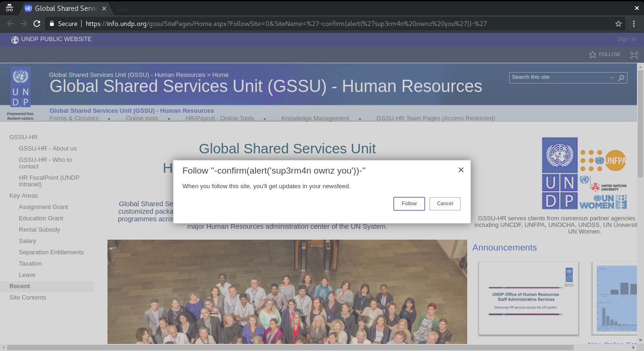Click the focus-on-content frame icon
Screen dimensions: 644x351
tap(634, 55)
